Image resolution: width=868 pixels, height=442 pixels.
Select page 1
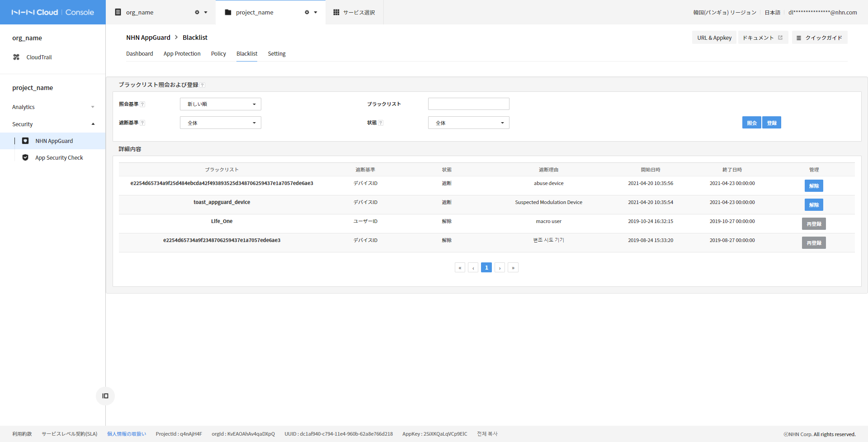(x=486, y=267)
